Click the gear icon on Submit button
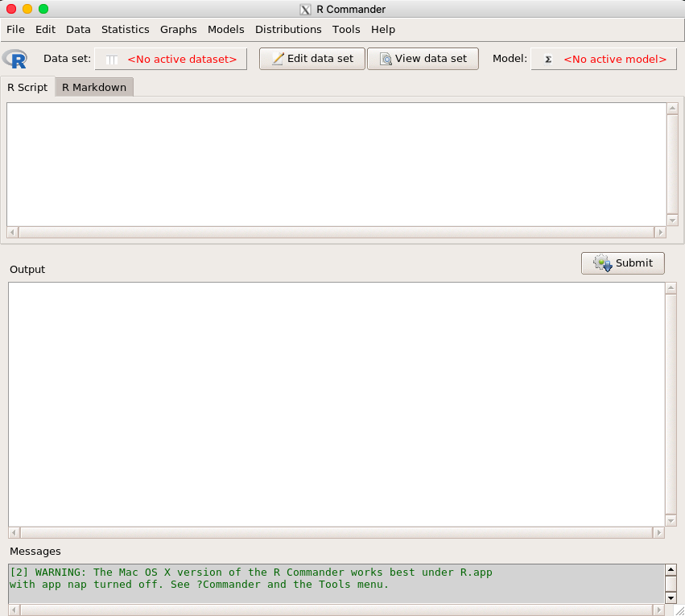Image resolution: width=685 pixels, height=616 pixels. 602,263
